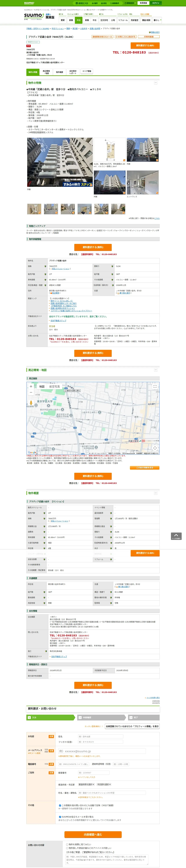Toggle the map's fullscreen view icon

155,387
